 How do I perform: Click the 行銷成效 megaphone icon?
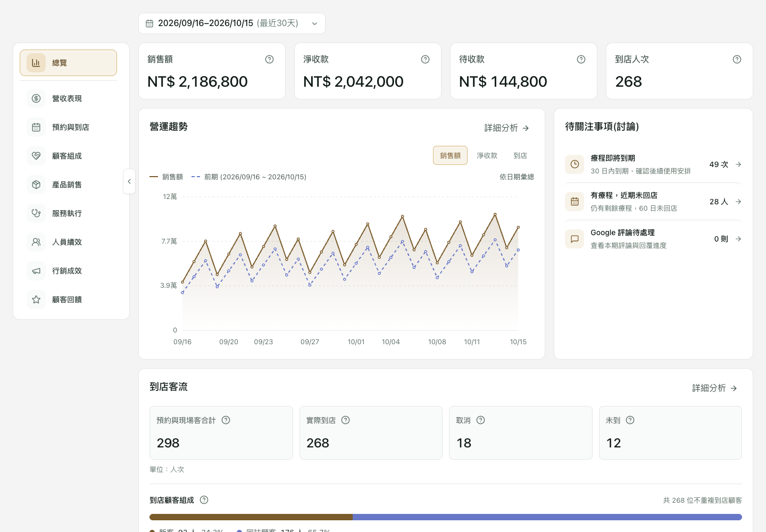(36, 271)
